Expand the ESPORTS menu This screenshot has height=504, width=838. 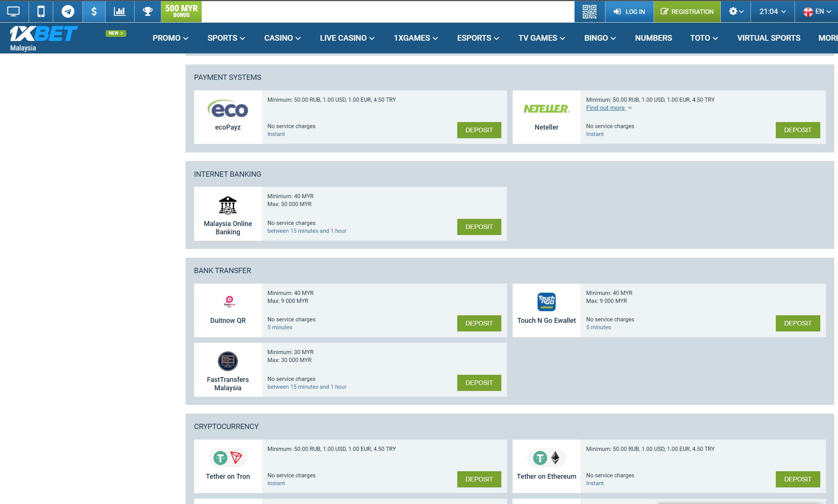tap(478, 38)
